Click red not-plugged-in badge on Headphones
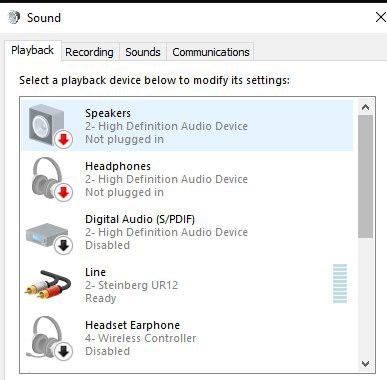The image size is (387, 380). 63,192
